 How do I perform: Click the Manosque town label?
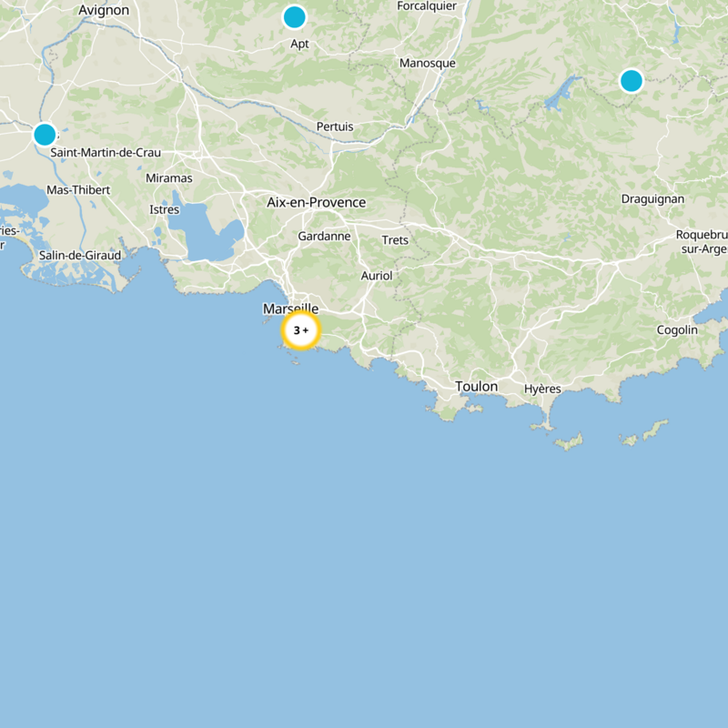428,65
